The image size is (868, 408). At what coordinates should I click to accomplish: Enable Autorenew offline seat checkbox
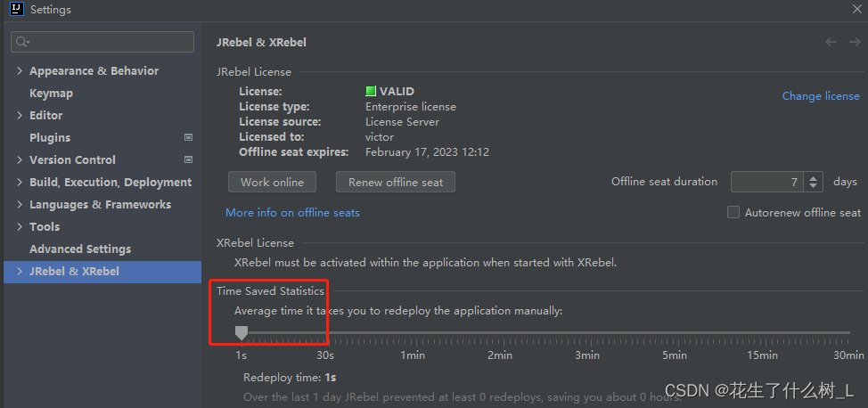733,212
